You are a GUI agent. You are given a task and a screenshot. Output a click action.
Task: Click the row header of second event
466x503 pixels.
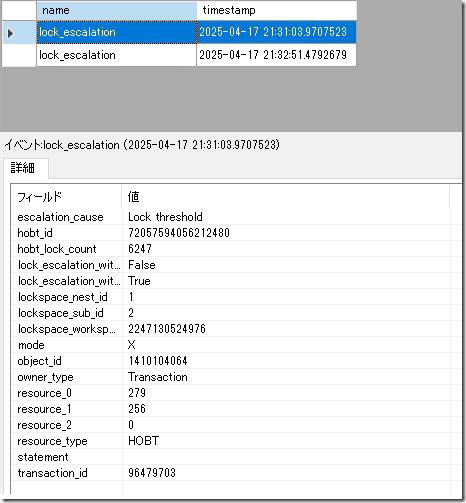(x=19, y=55)
